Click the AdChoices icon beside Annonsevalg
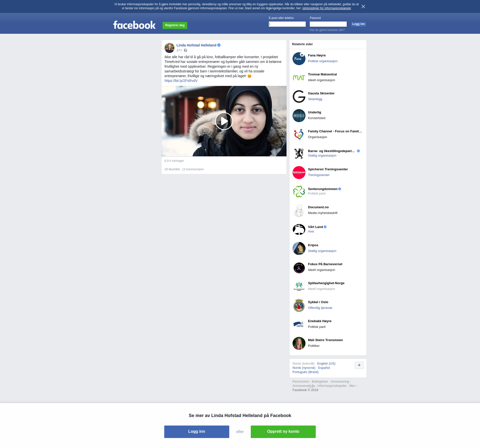The height and width of the screenshot is (448, 480). [313, 386]
